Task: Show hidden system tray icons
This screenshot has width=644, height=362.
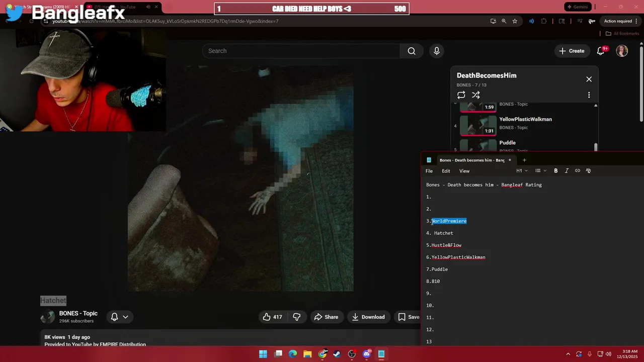Action: coord(568,354)
